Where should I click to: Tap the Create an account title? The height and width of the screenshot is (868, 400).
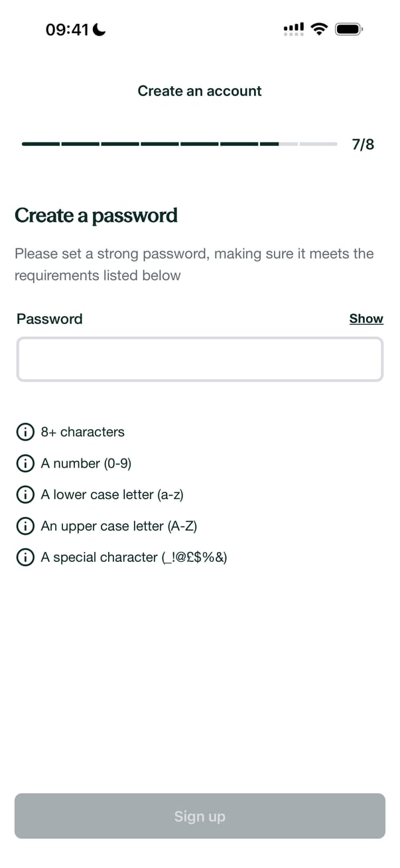(x=200, y=91)
